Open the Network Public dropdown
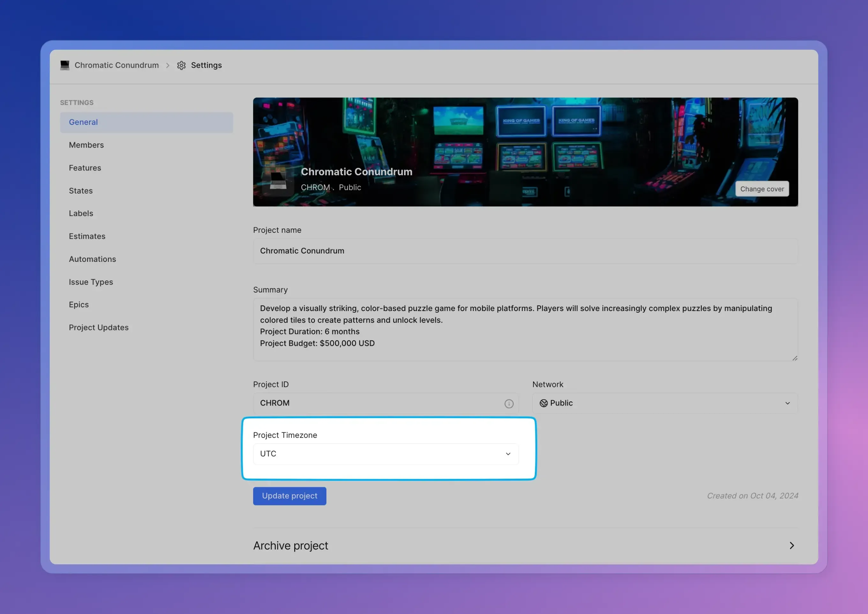Screen dimensions: 868x614 [x=665, y=403]
